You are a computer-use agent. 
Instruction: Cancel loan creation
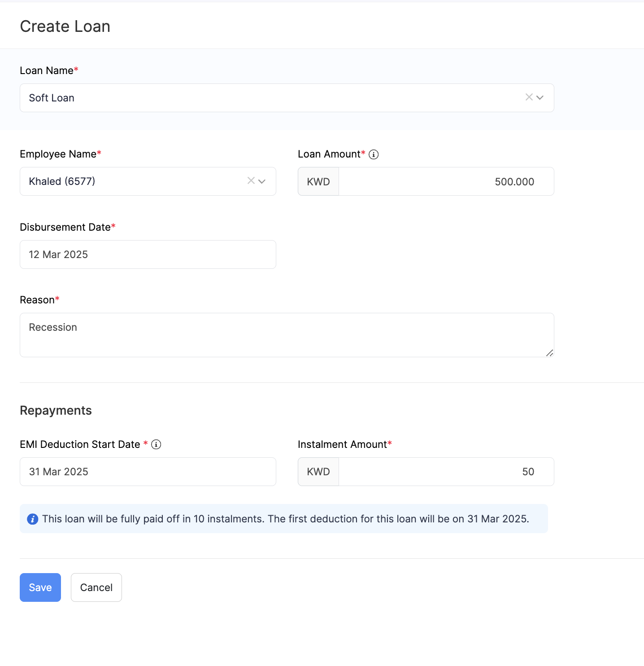point(96,587)
